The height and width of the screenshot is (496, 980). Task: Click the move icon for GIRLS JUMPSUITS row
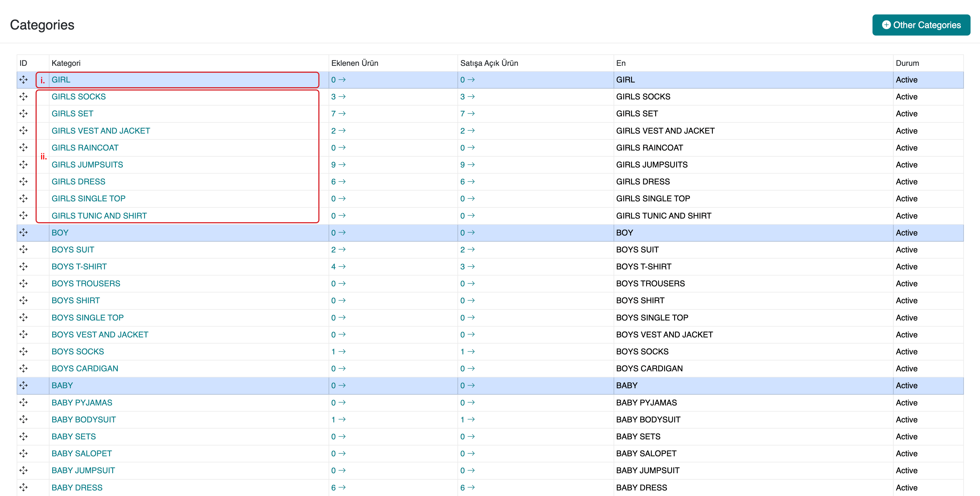tap(24, 165)
